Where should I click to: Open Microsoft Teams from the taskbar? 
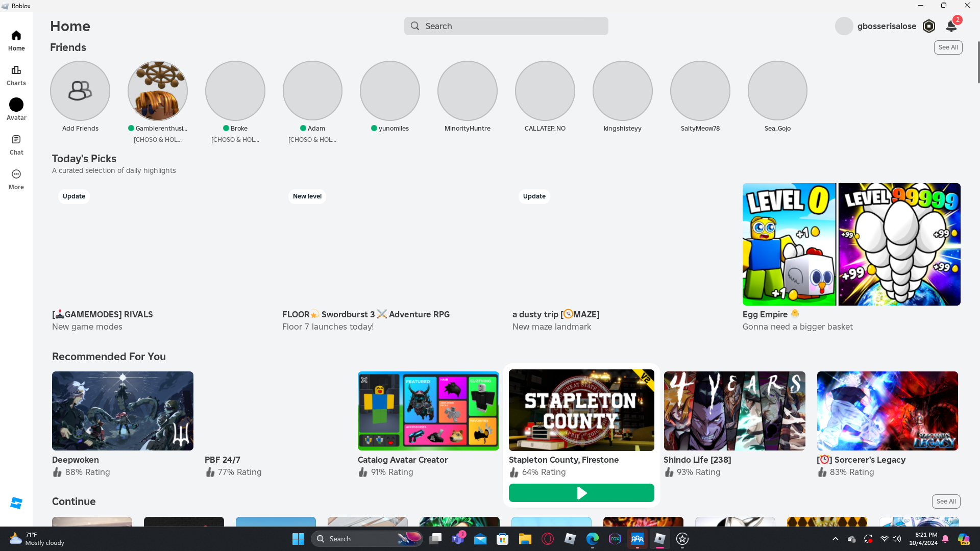click(x=458, y=539)
